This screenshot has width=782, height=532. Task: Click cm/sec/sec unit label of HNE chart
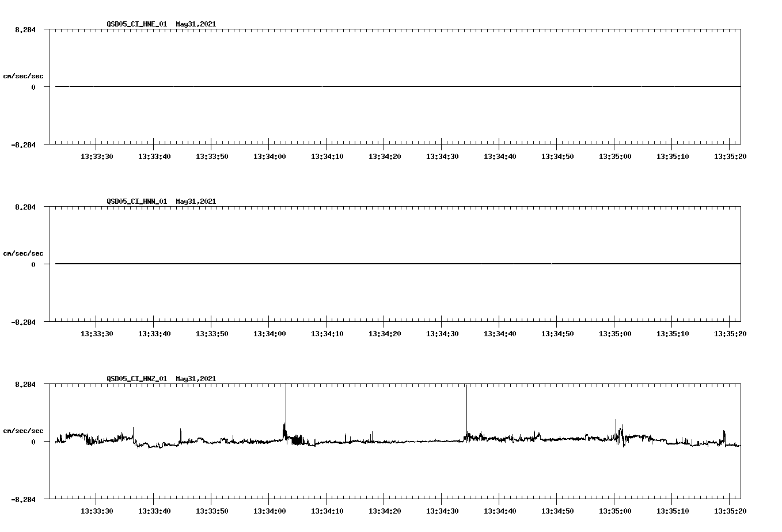tap(23, 76)
